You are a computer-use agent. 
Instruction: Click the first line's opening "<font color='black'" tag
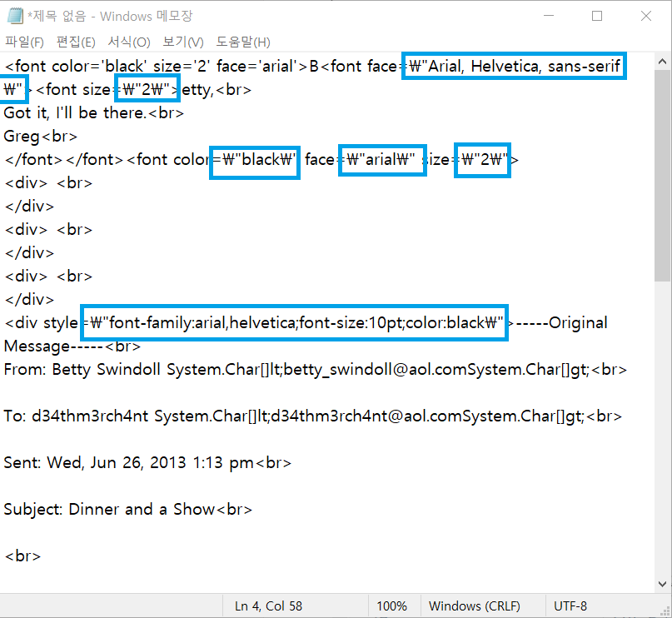pos(76,67)
